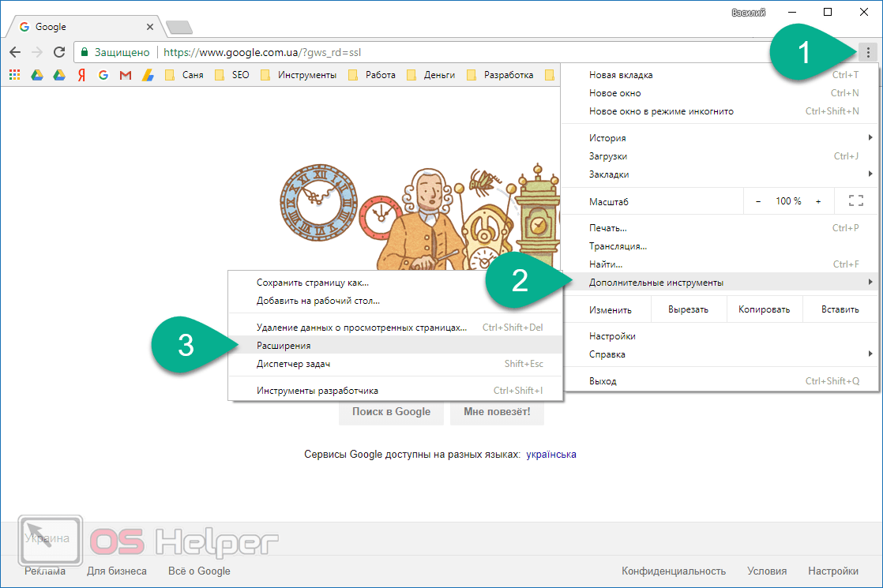Open the Chrome three-dot menu button

pos(868,52)
